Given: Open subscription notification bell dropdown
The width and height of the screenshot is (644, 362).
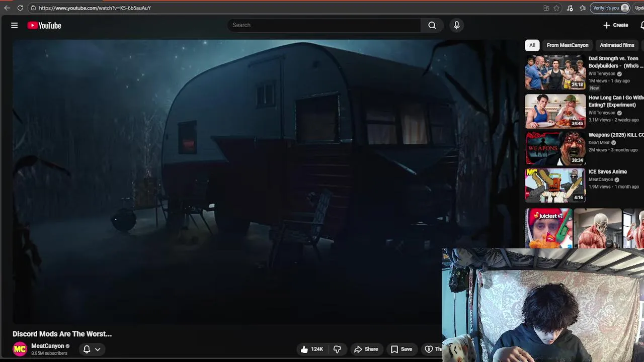Looking at the screenshot, I should 92,349.
